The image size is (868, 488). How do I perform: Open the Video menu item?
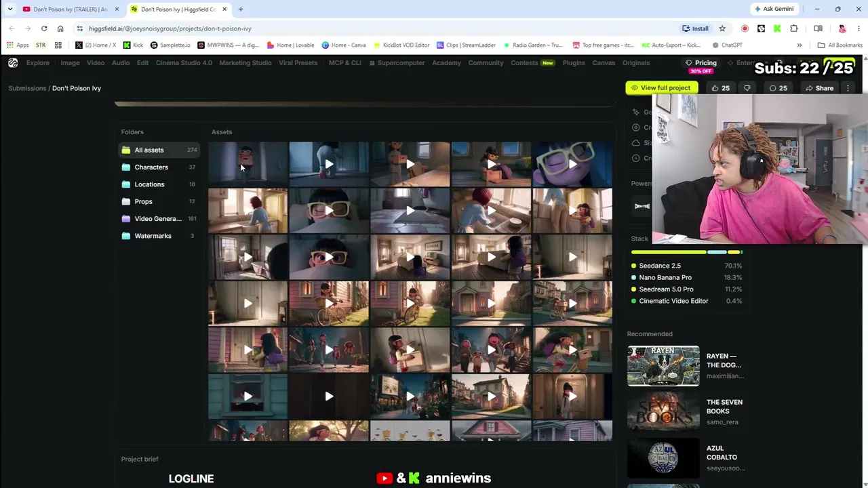[x=96, y=63]
